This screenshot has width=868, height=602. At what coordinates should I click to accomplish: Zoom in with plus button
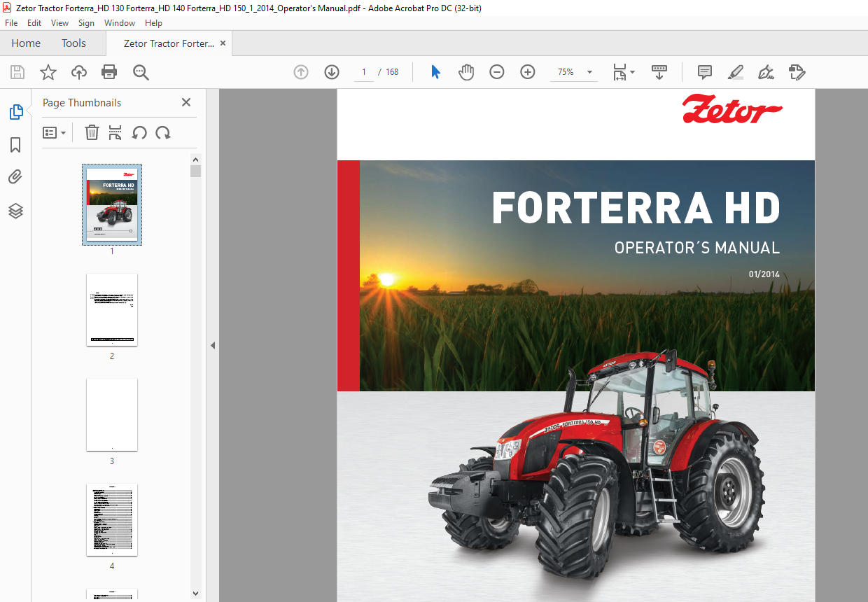pos(528,72)
